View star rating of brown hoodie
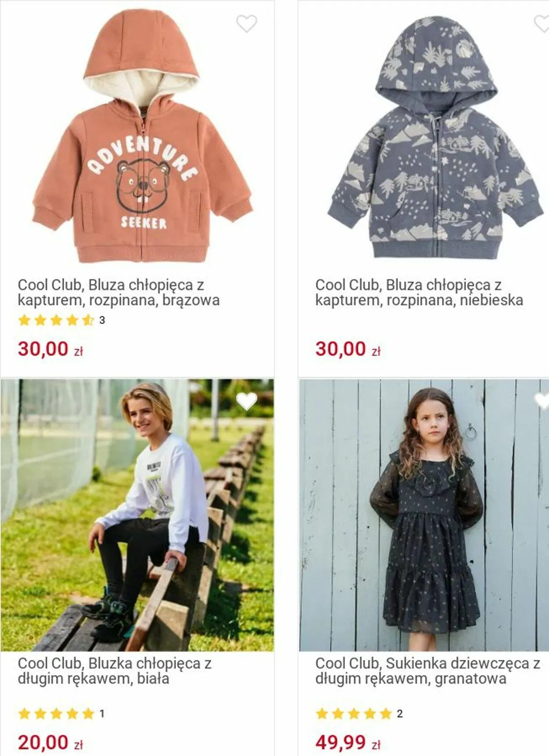This screenshot has height=756, width=549. click(56, 320)
